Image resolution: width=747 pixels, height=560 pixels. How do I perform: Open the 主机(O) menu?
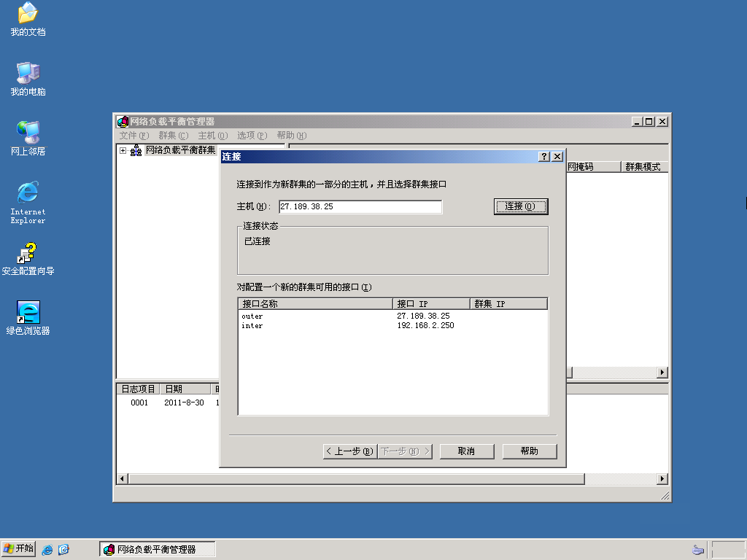[x=213, y=135]
